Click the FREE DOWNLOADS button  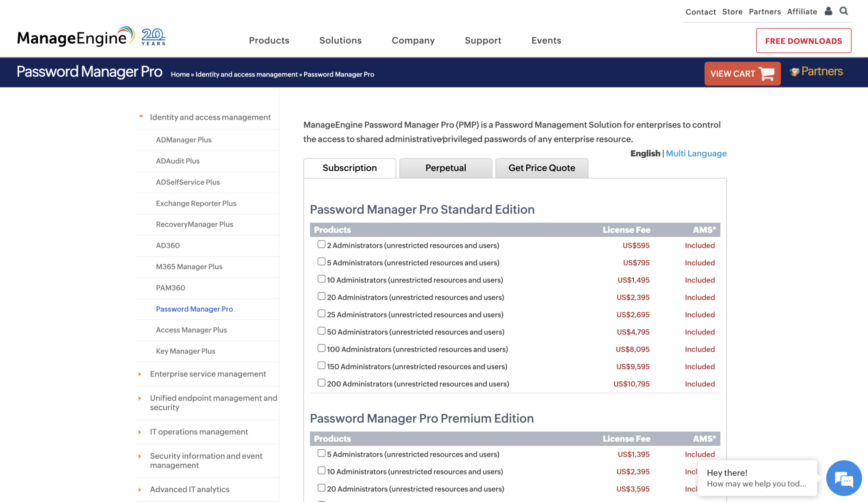tap(803, 41)
